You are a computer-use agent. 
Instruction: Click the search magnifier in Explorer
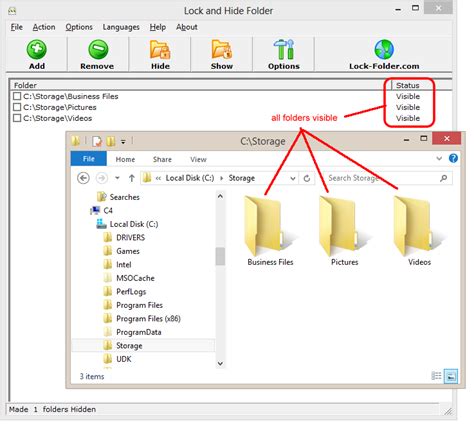443,178
